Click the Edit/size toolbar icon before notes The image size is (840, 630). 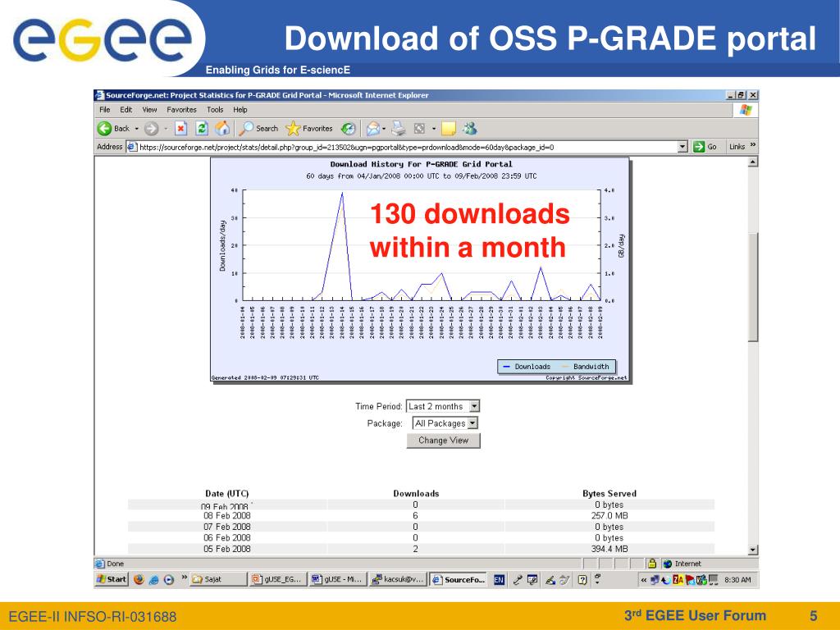click(x=419, y=129)
